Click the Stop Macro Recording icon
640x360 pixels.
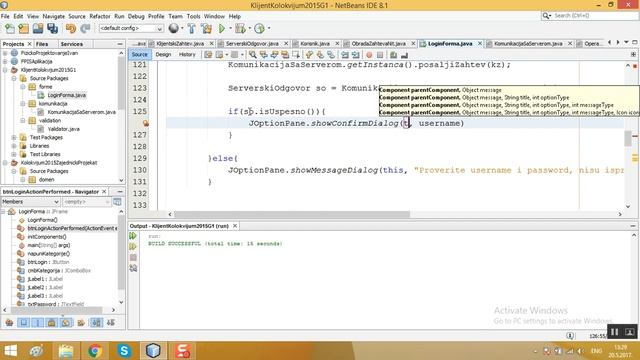coord(380,55)
